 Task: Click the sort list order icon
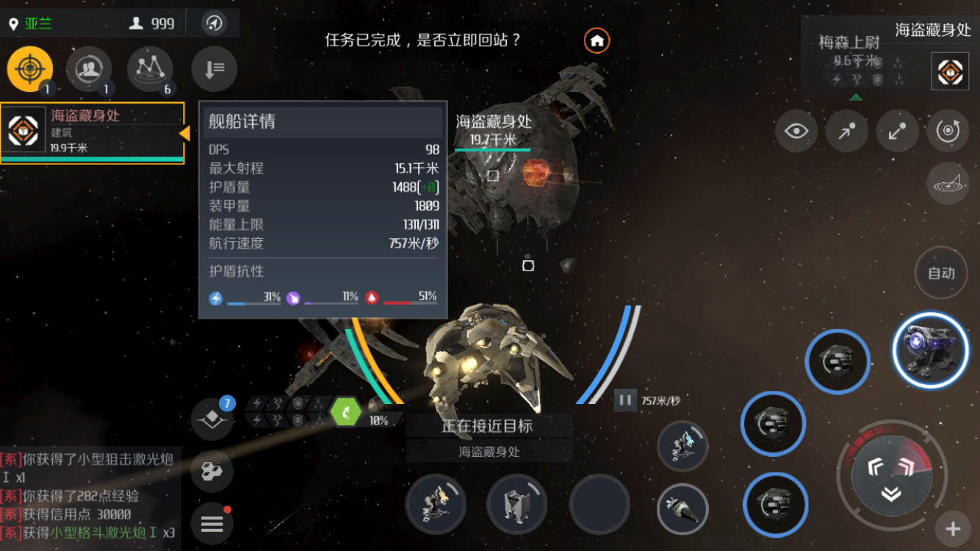(x=214, y=69)
